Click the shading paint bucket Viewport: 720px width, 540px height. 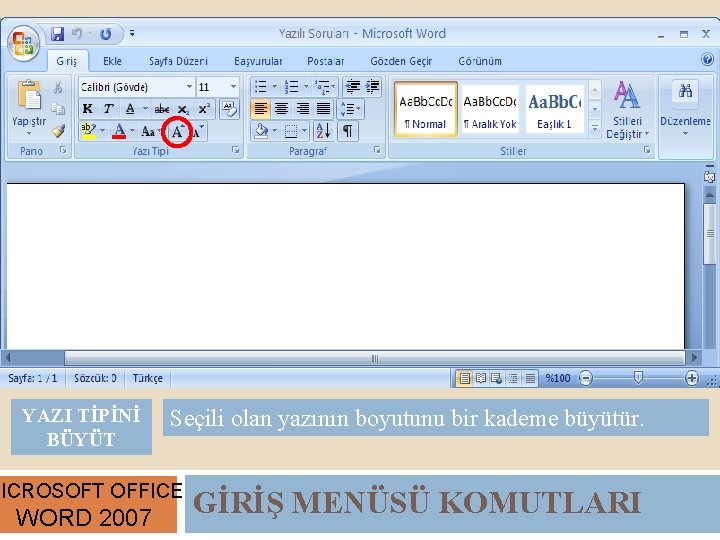pyautogui.click(x=261, y=131)
